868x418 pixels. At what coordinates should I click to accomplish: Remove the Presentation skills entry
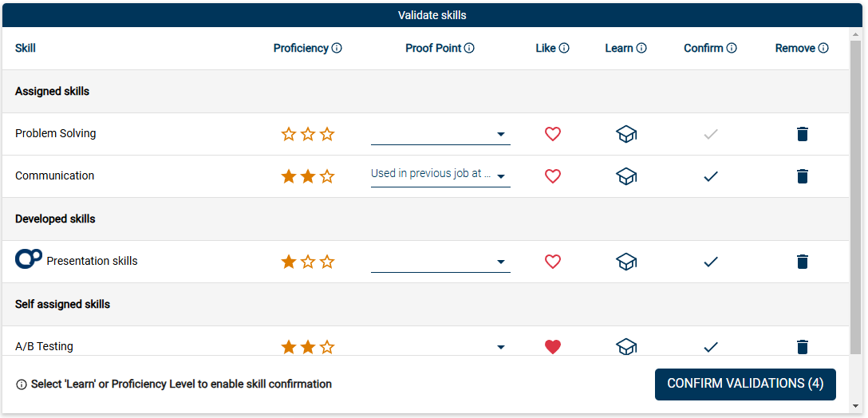[802, 262]
